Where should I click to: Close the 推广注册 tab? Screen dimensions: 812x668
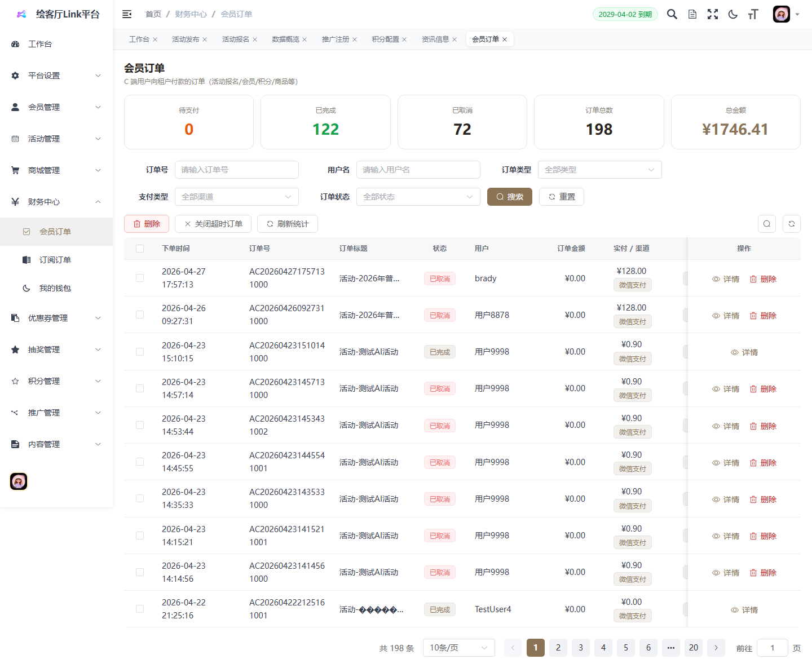point(355,39)
